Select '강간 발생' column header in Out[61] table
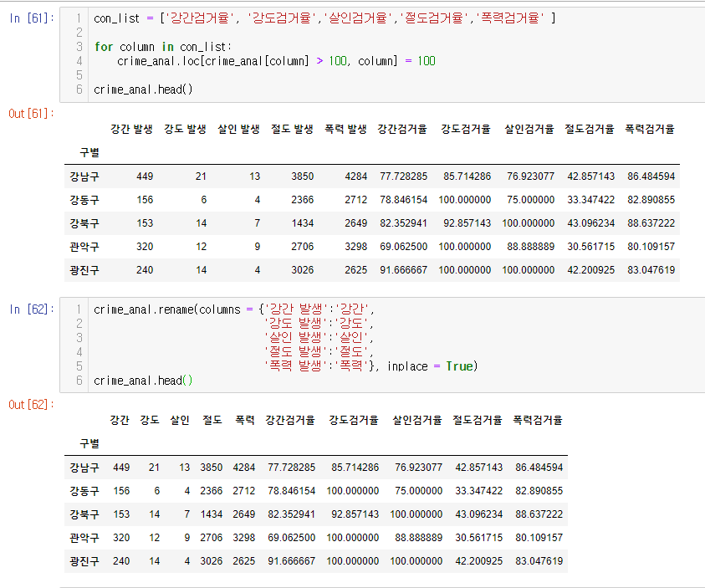705x588 pixels. pos(131,130)
